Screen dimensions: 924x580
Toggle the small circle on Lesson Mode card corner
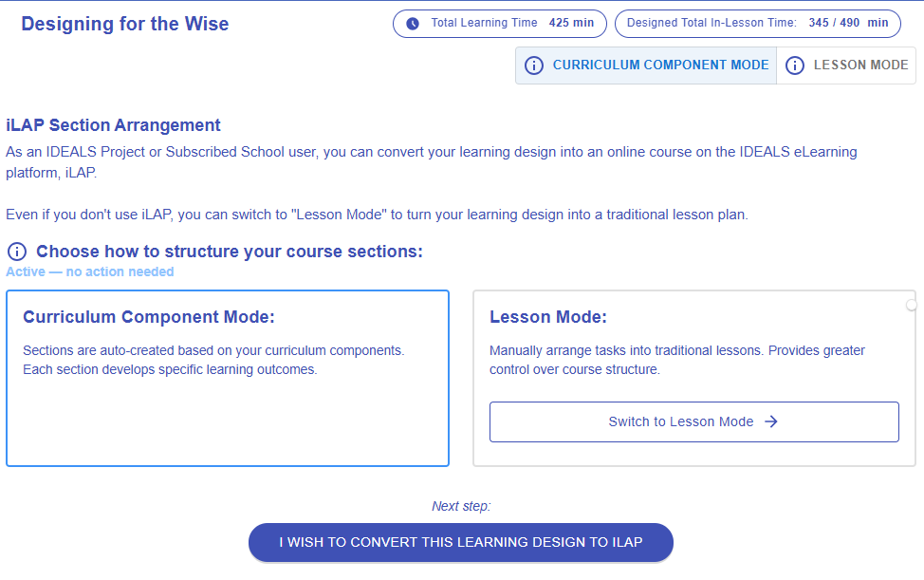point(912,305)
